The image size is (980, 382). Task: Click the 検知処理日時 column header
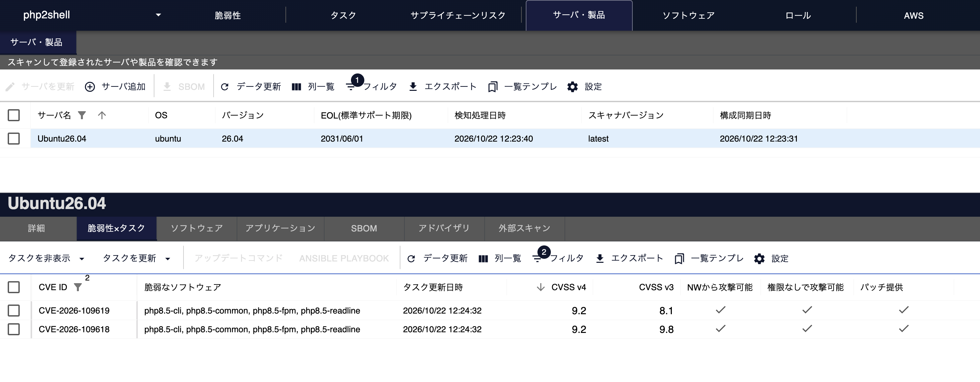point(480,115)
